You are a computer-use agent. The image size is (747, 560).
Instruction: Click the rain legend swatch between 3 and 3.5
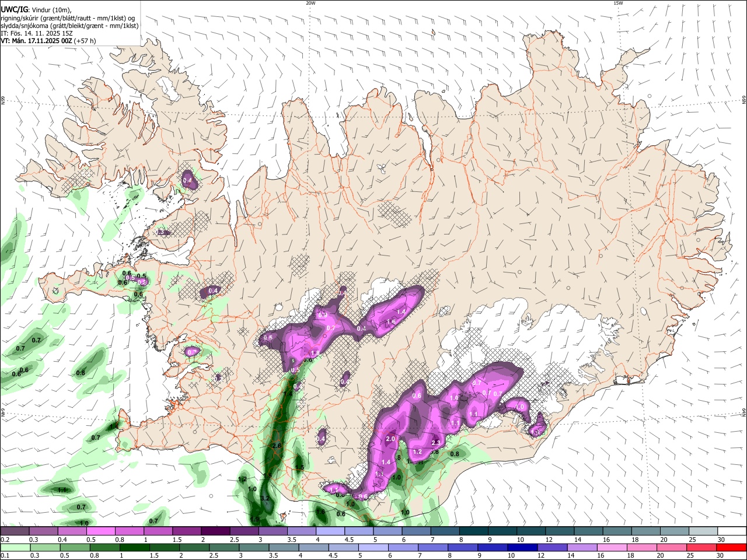[x=254, y=547]
